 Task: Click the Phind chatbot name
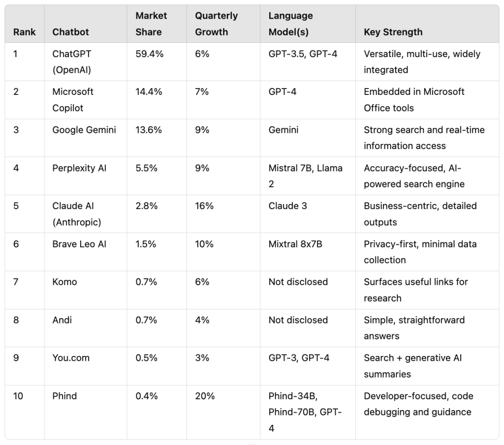click(64, 396)
